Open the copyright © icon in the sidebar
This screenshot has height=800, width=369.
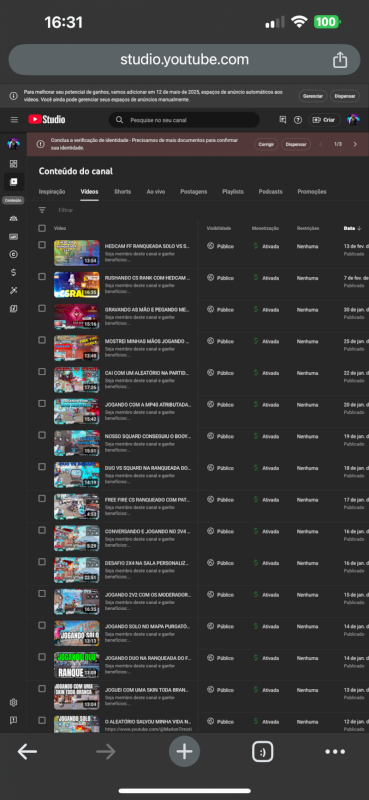(x=13, y=255)
